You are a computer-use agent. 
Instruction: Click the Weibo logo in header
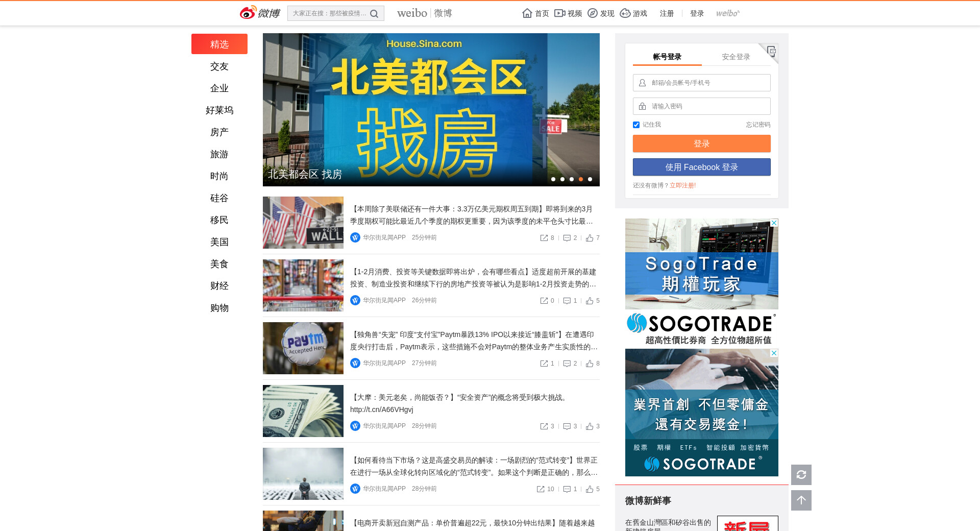click(x=260, y=13)
